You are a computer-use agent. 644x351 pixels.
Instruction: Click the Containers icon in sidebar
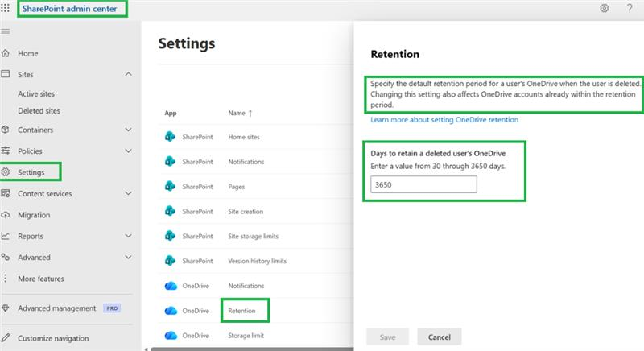6,130
